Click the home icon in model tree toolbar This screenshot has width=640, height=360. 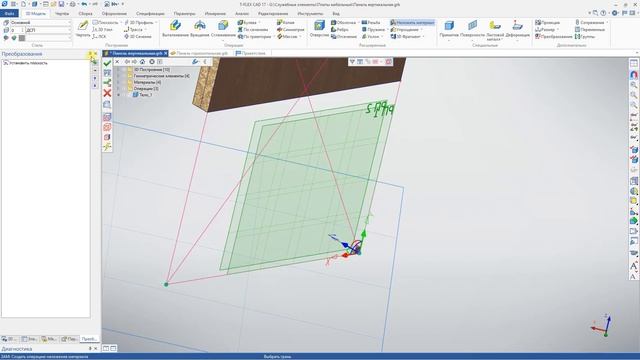click(x=142, y=62)
